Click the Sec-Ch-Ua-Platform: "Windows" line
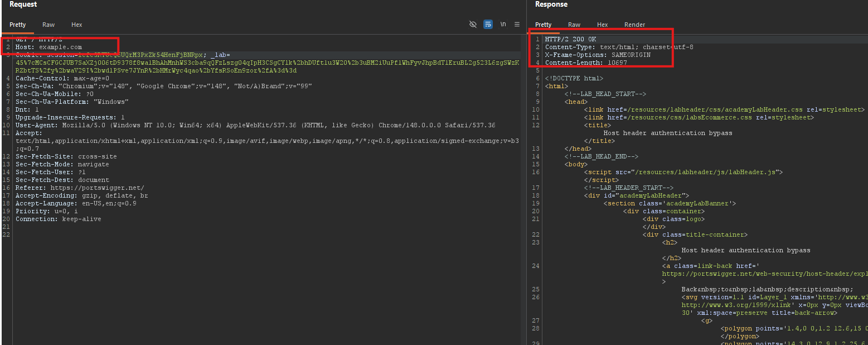 click(72, 102)
